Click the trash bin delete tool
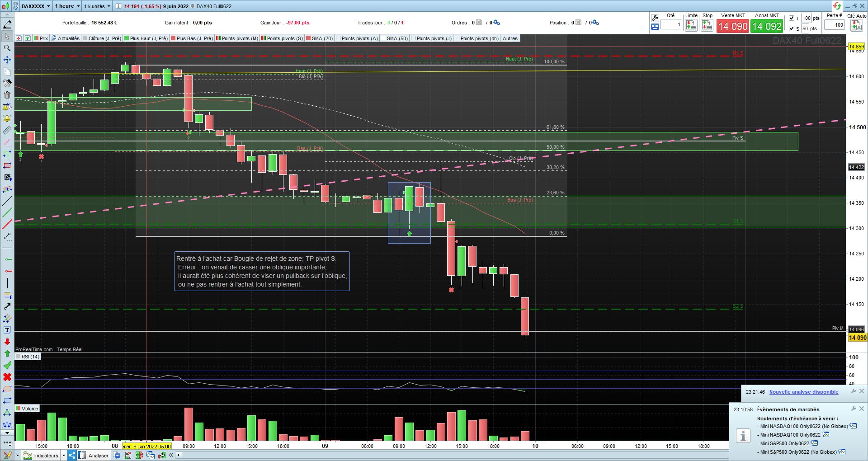Screen dimensions: 868x461 (x=7, y=95)
